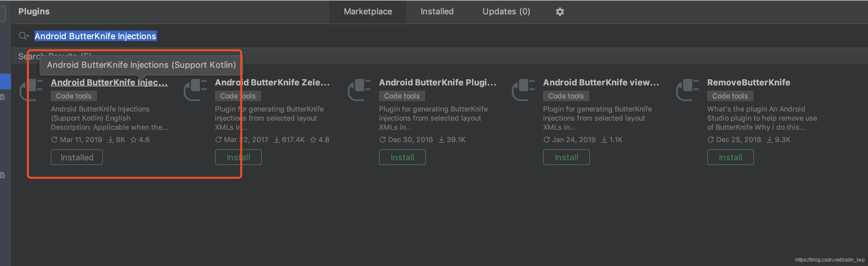Viewport: 868px width, 266px height.
Task: Install the Android ButterKnife view plugin
Action: (x=566, y=157)
